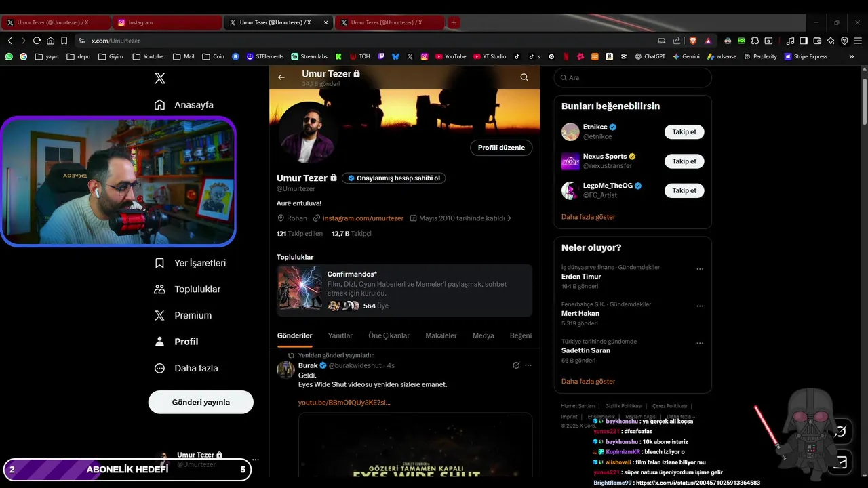Image resolution: width=868 pixels, height=488 pixels.
Task: Expand the Giyim bookmarks folder
Action: (111, 56)
